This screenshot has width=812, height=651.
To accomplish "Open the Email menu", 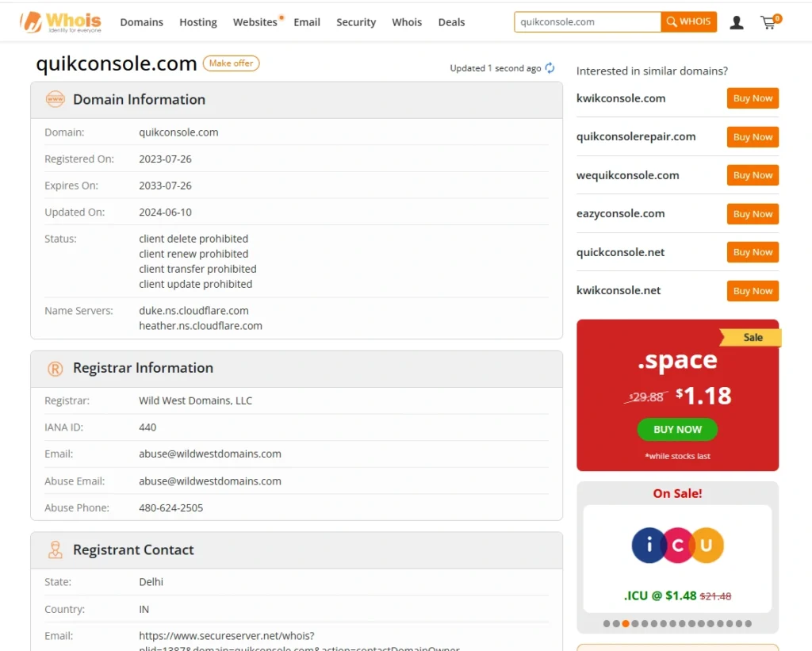I will point(307,22).
